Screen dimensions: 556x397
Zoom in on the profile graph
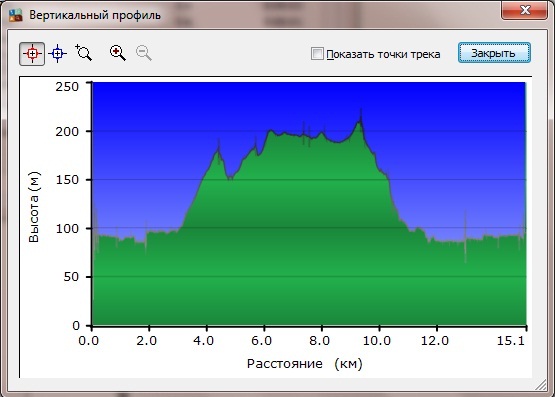click(118, 53)
